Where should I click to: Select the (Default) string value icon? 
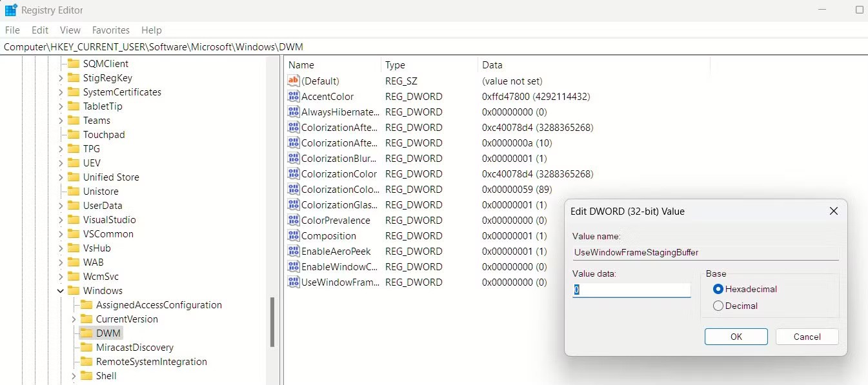tap(294, 81)
